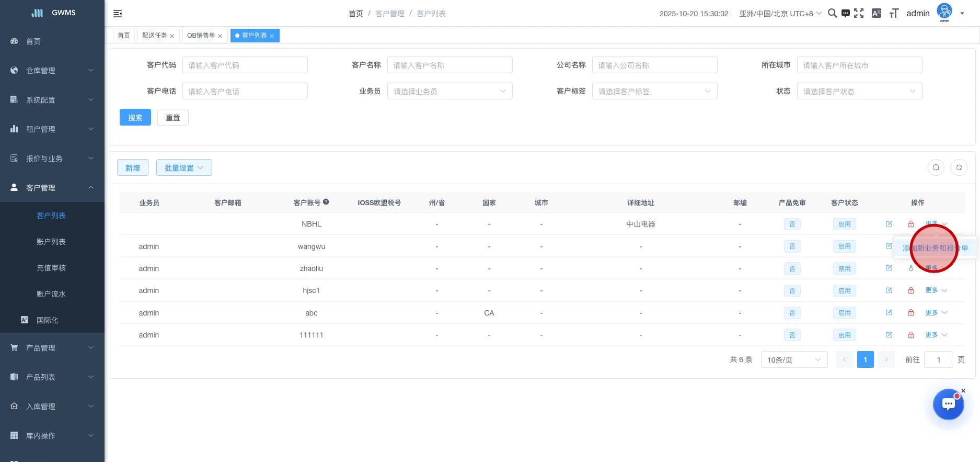Collapse the sidebar with the hamburger icon
980x462 pixels.
point(118,14)
